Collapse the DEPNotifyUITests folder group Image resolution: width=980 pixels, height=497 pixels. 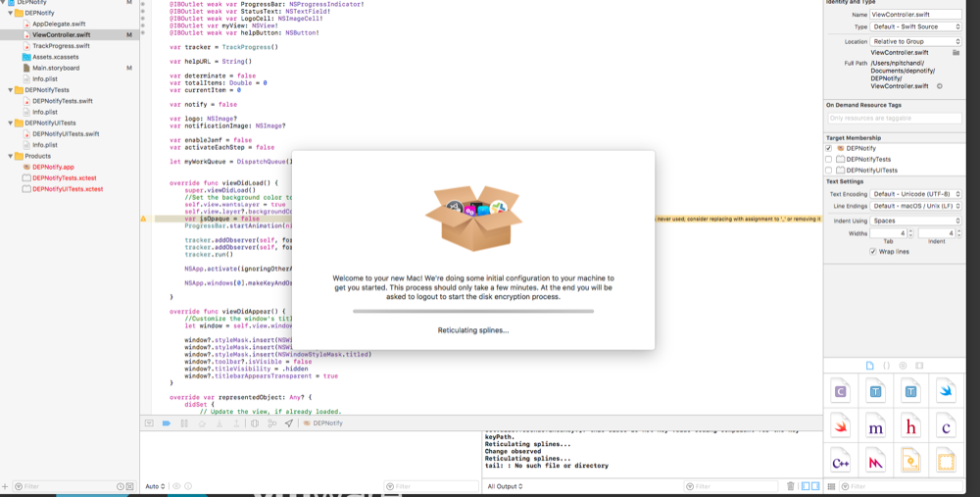click(x=11, y=123)
